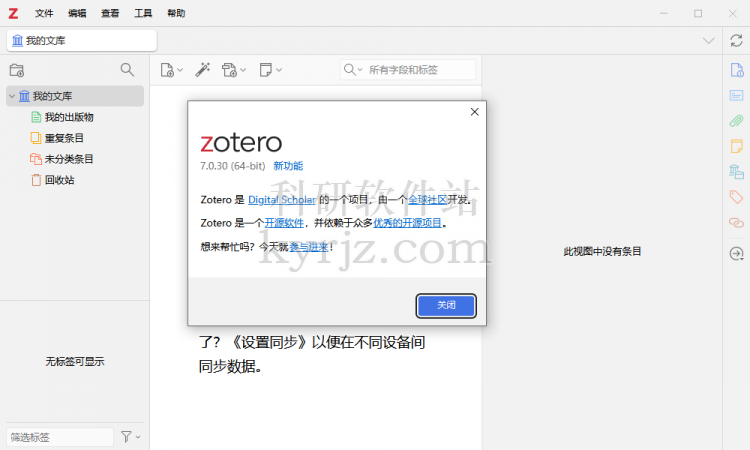Viewport: 750px width, 450px height.
Task: Click the sync with zotero.org icon
Action: (x=736, y=41)
